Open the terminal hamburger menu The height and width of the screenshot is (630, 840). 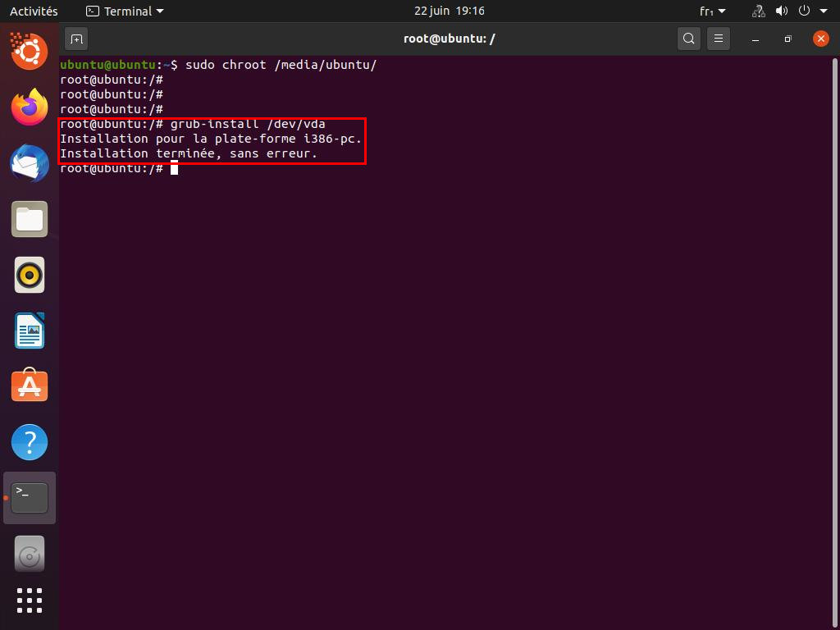pos(719,39)
